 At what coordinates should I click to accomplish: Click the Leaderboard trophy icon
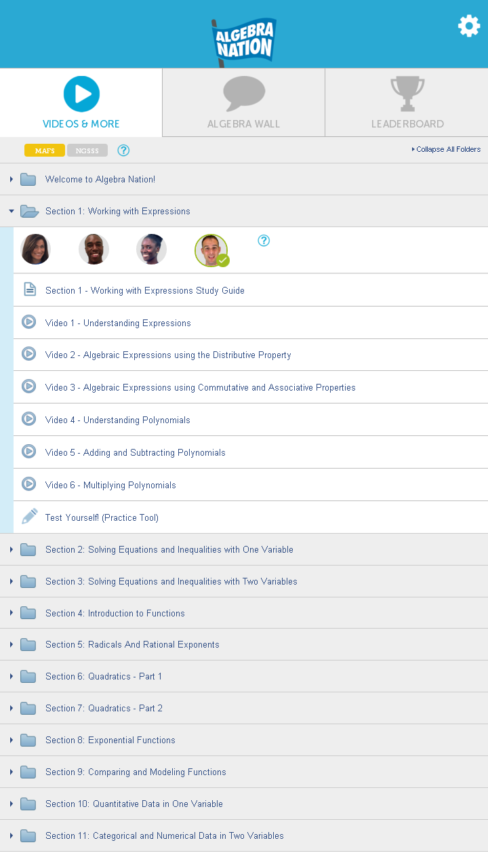point(407,94)
